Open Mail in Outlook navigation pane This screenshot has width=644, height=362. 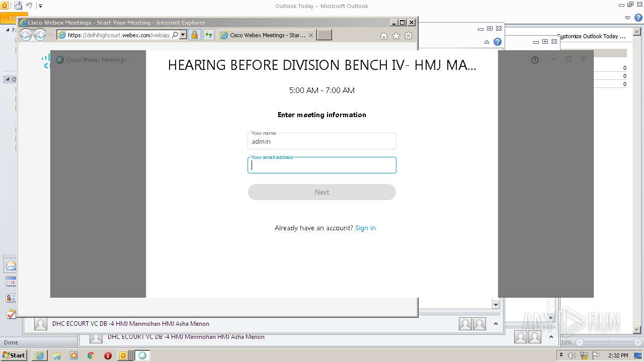tap(11, 265)
